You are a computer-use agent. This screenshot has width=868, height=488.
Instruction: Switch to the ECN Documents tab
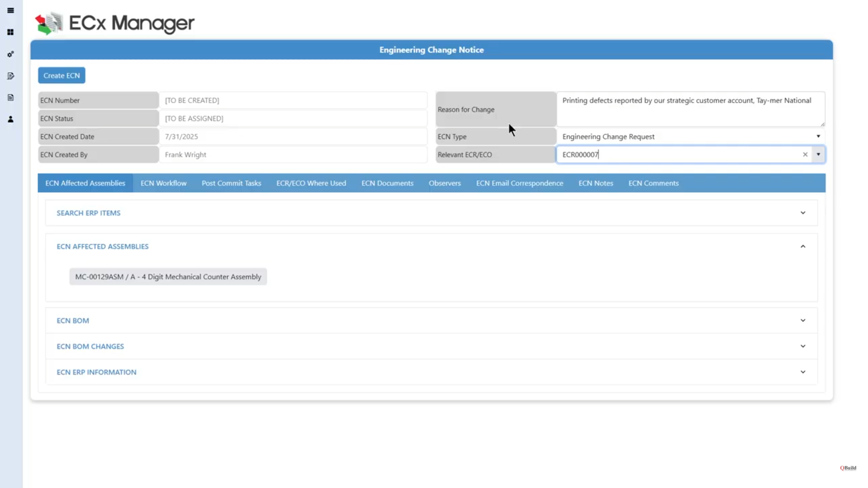(x=387, y=183)
